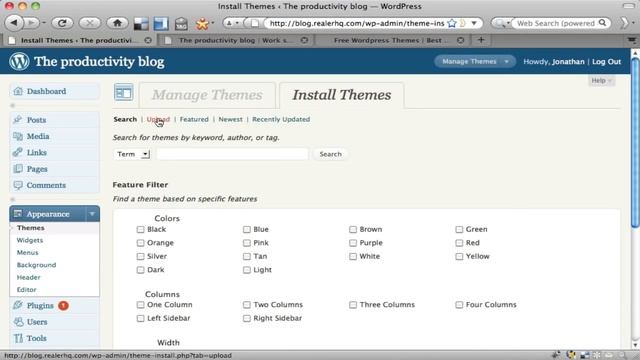Open a new browser tab with plus
The width and height of the screenshot is (640, 360).
(481, 40)
